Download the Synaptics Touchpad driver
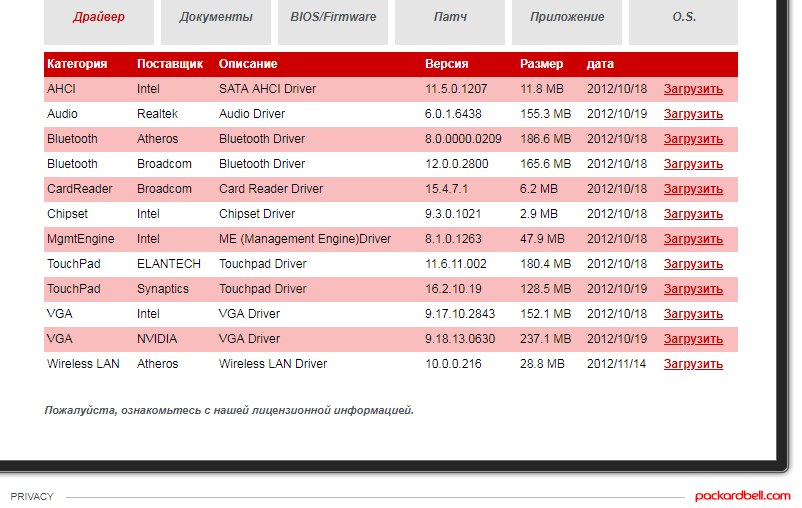Image resolution: width=802 pixels, height=508 pixels. (693, 289)
